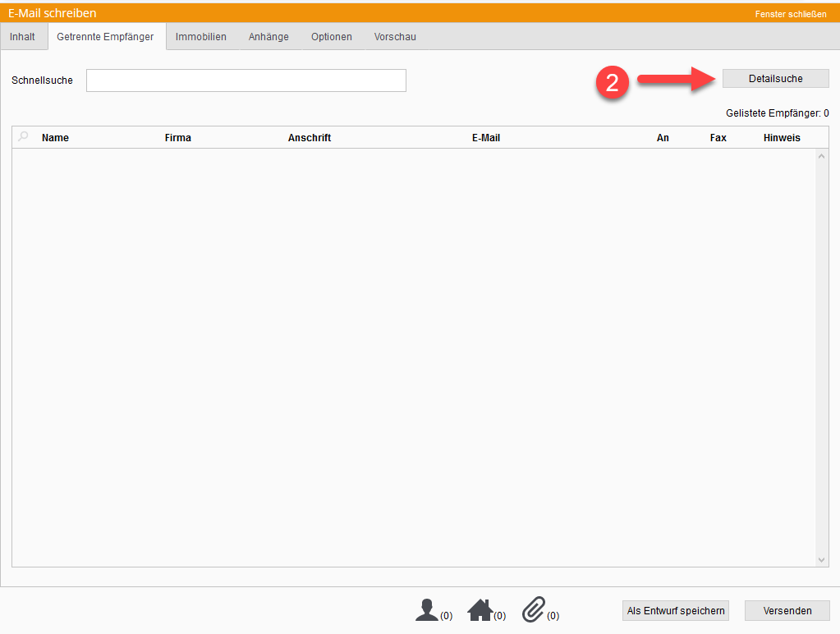Viewport: 840px width, 634px height.
Task: Sort by the E-Mail column header
Action: click(x=486, y=138)
